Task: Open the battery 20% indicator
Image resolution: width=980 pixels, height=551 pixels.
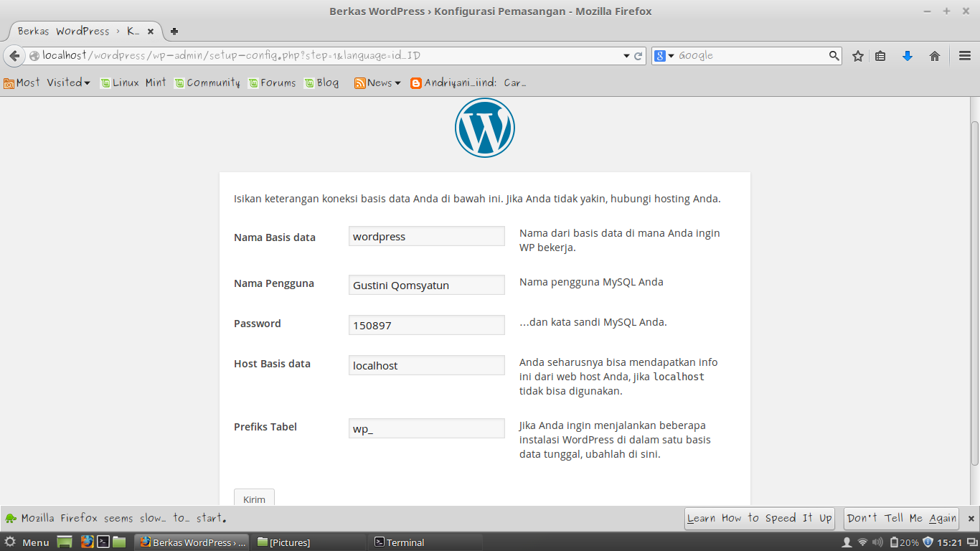Action: point(904,542)
